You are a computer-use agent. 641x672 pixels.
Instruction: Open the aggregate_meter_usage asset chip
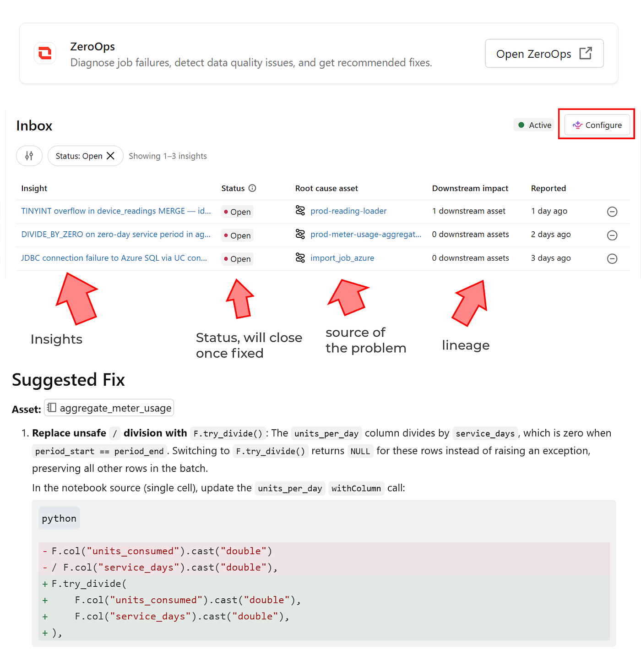109,408
